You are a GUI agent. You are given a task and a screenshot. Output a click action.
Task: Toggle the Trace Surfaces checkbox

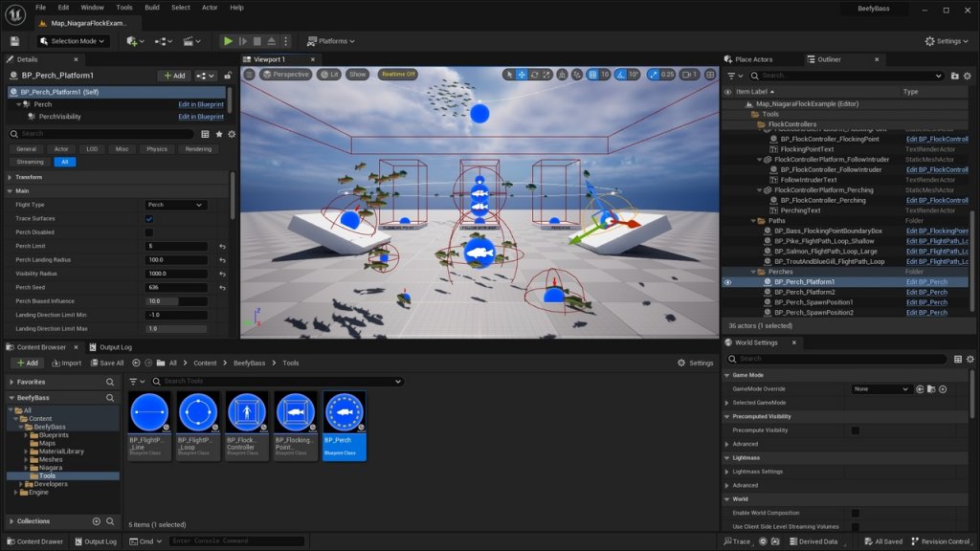148,219
